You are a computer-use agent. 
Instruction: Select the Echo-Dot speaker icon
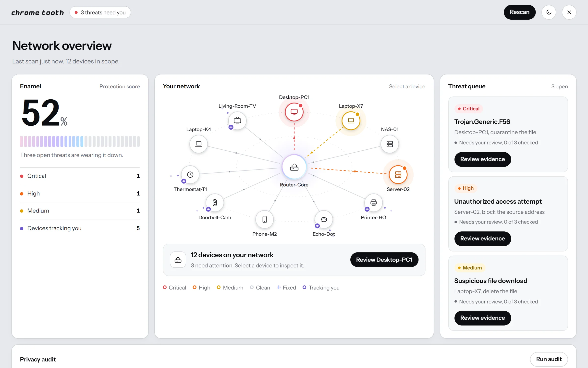pyautogui.click(x=324, y=219)
